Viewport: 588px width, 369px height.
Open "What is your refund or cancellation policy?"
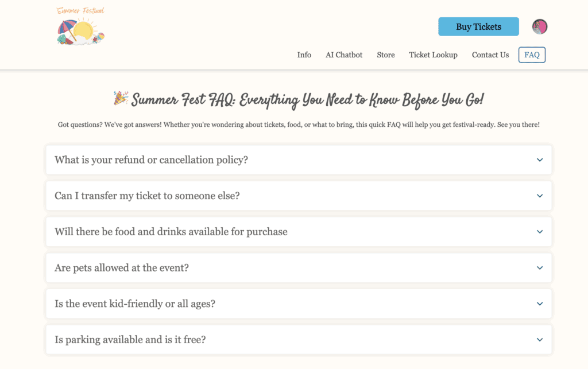pyautogui.click(x=151, y=160)
